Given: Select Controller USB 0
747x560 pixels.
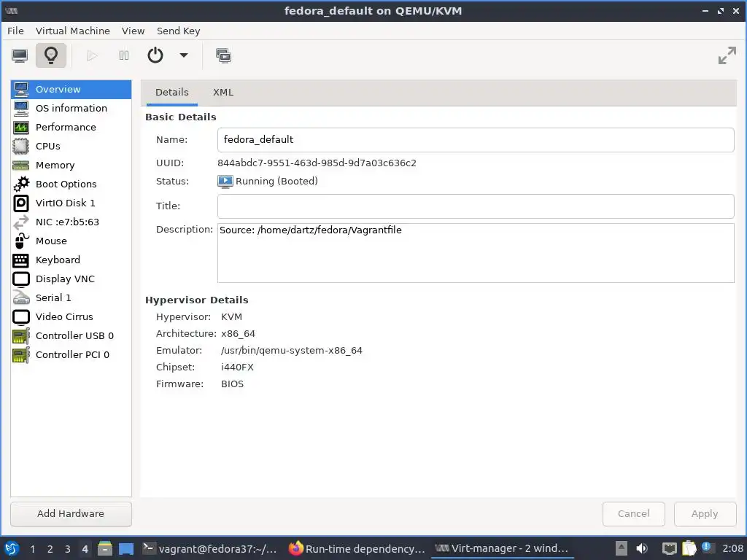Looking at the screenshot, I should (x=71, y=335).
